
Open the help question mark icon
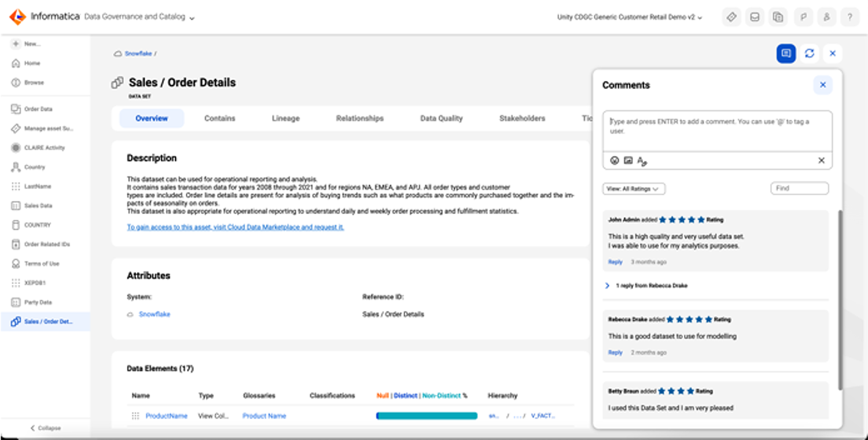(849, 17)
